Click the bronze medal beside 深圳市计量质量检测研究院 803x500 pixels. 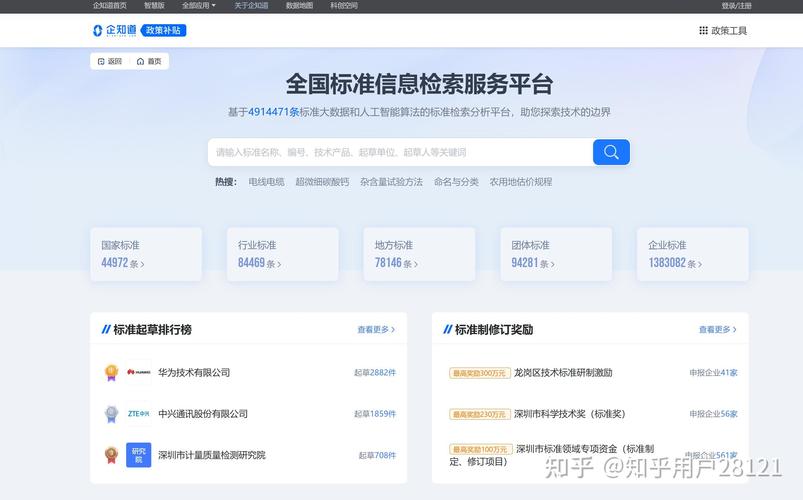click(x=111, y=455)
